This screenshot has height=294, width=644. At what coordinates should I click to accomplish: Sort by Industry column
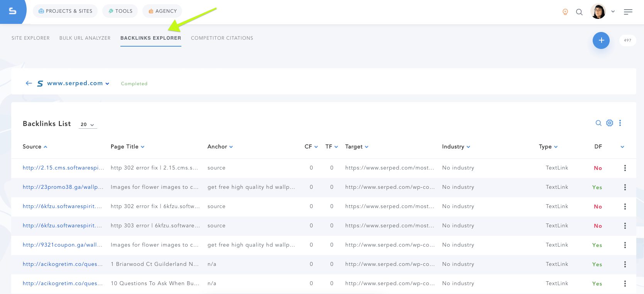click(x=456, y=147)
